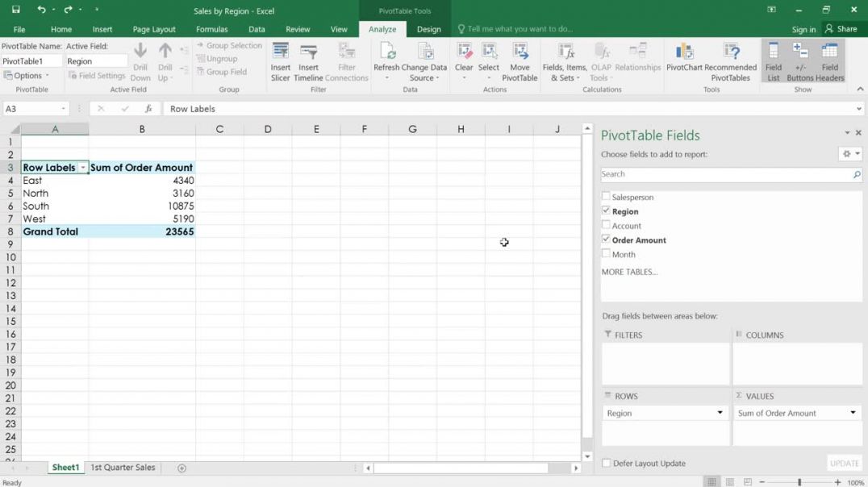
Task: Uncheck the Order Amount field checkbox
Action: tap(606, 239)
